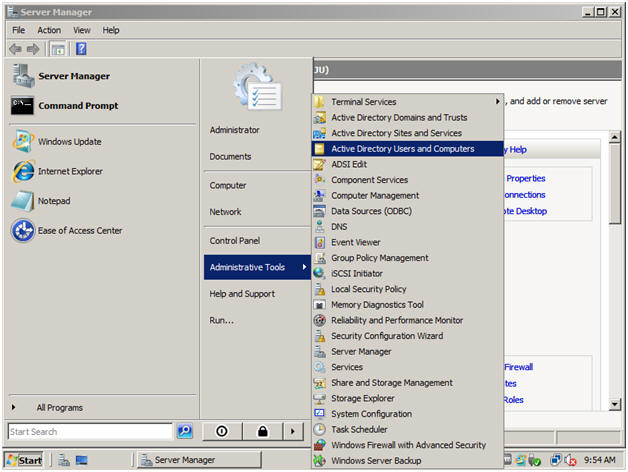Click the show/hide console tree toolbar icon
This screenshot has height=472, width=628.
pos(58,49)
